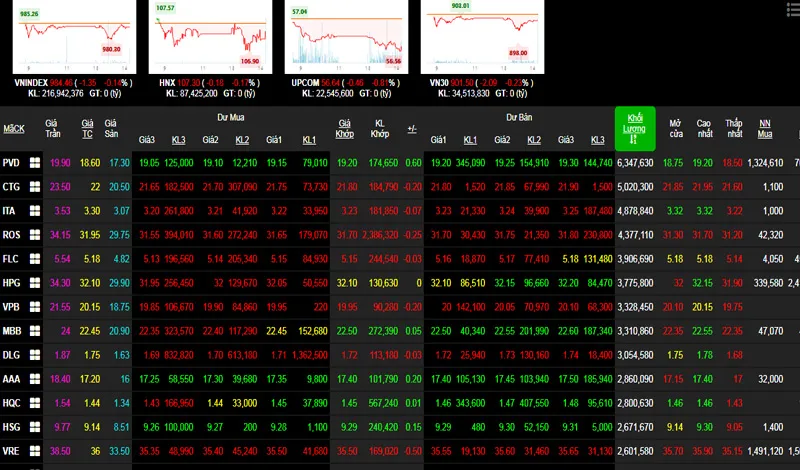The height and width of the screenshot is (470, 800).
Task: Open grid icon beside CTG
Action: 35,187
